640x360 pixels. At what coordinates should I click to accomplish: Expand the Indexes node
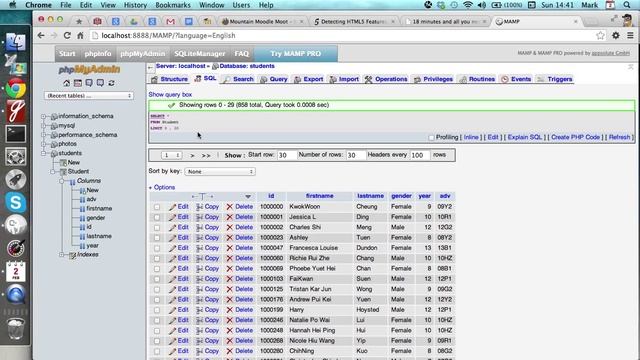[x=62, y=255]
